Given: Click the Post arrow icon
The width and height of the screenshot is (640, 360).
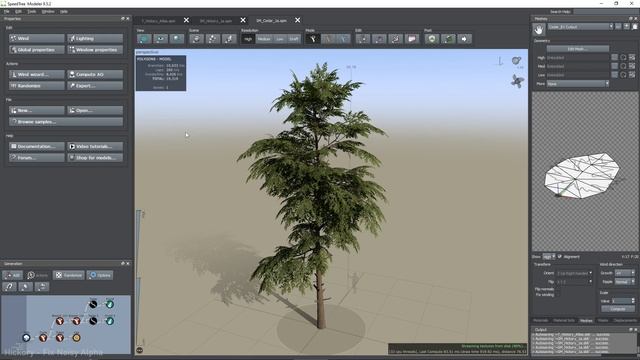Looking at the screenshot, I should 464,39.
